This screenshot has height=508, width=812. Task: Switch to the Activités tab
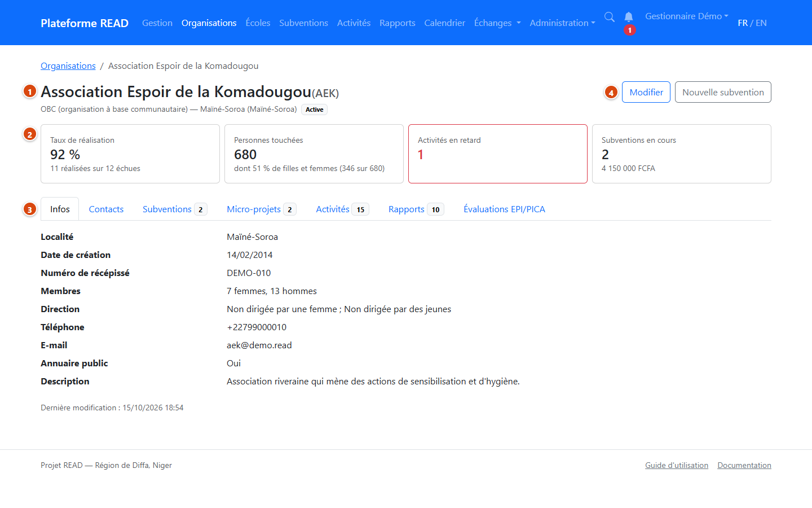[x=342, y=209]
